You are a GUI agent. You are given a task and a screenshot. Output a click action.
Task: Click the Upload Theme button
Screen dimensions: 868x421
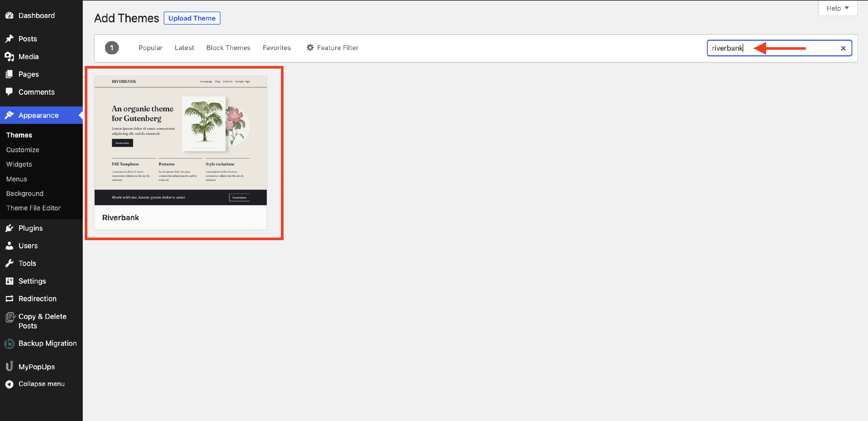pos(192,18)
